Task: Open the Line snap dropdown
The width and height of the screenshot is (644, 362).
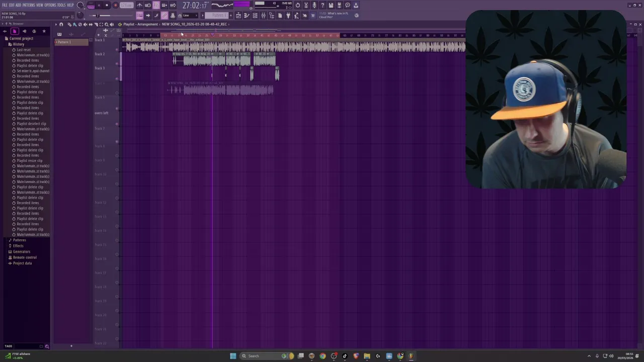Action: [189, 16]
